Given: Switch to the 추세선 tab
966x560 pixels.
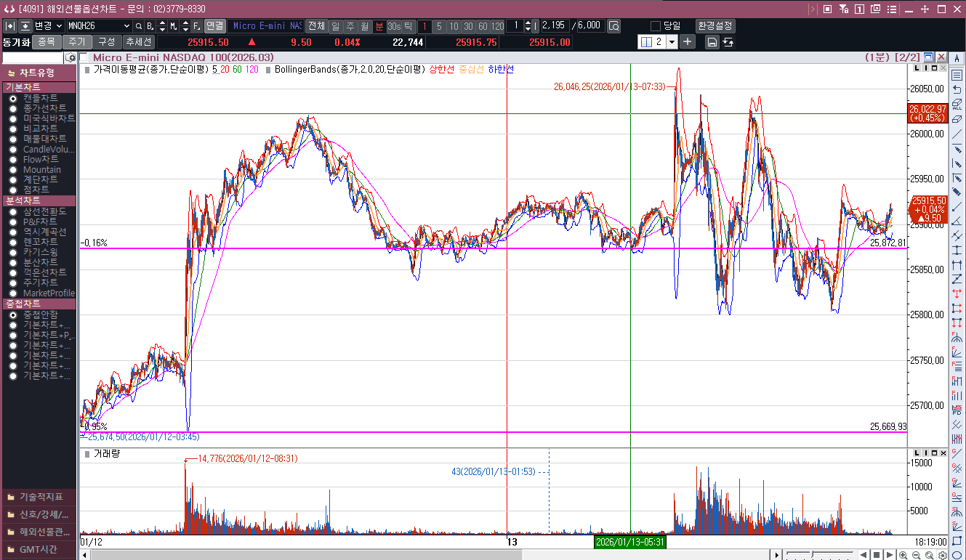Looking at the screenshot, I should pos(137,41).
